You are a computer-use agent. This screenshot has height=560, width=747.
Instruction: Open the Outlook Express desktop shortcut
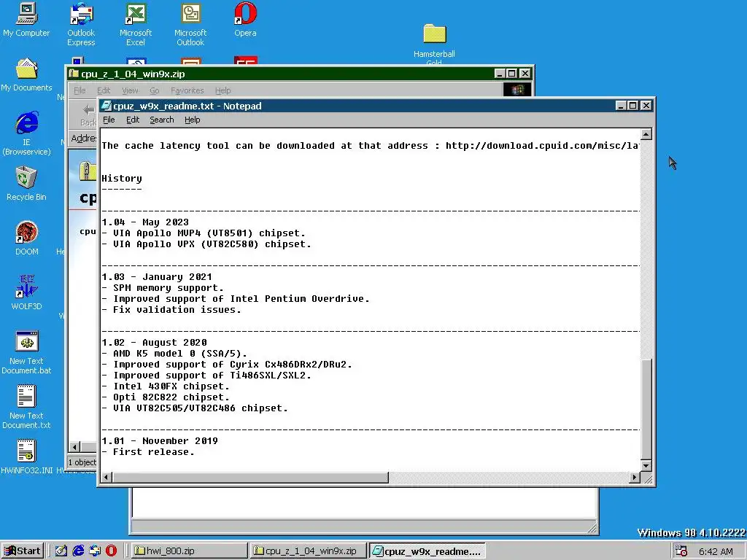coord(81,24)
